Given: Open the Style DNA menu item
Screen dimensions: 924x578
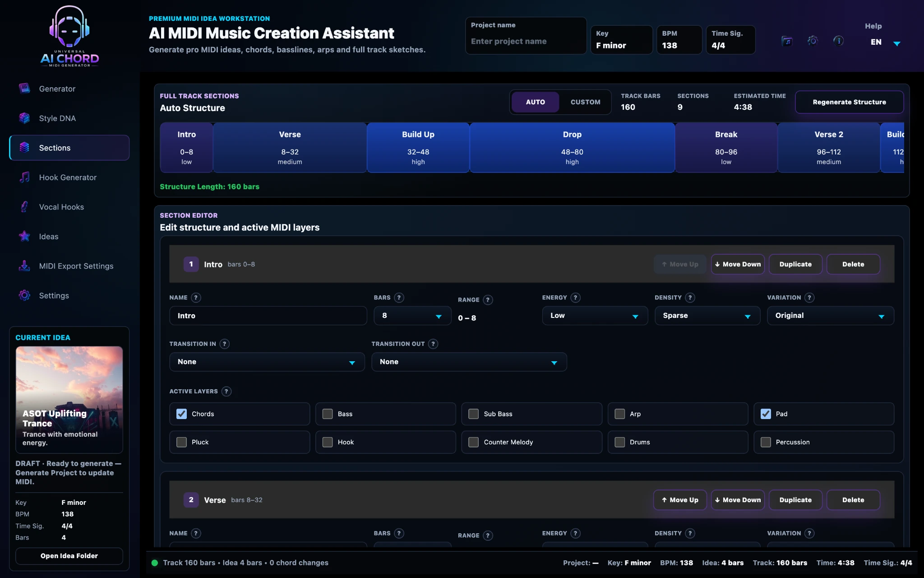Looking at the screenshot, I should 69,118.
